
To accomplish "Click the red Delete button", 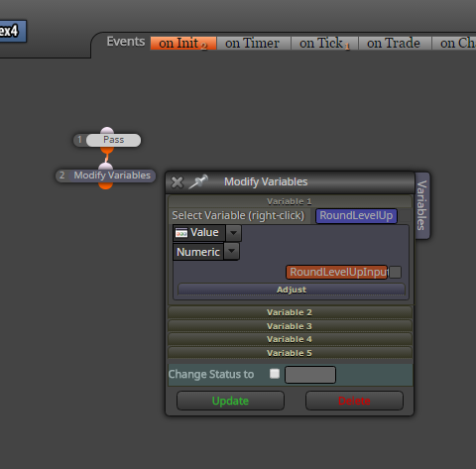I will coord(354,401).
